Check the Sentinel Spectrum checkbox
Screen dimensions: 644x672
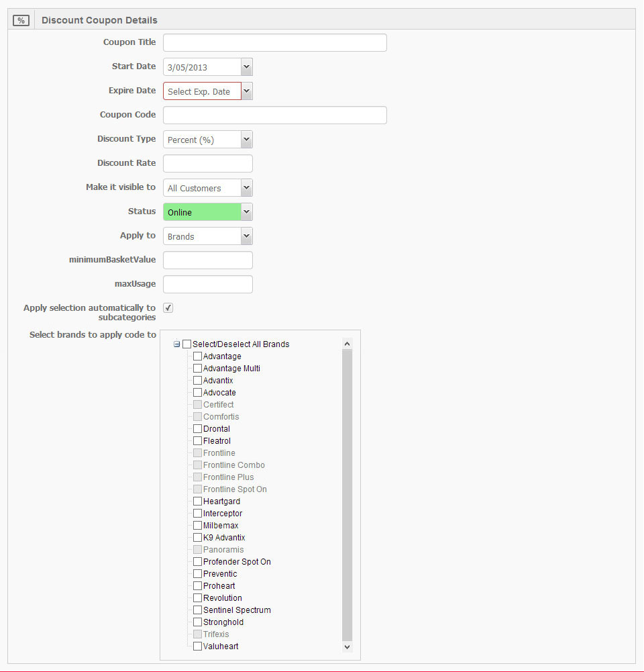click(197, 610)
